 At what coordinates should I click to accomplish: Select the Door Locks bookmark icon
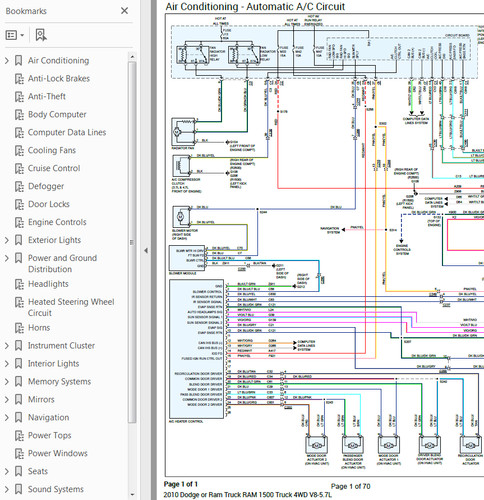19,204
